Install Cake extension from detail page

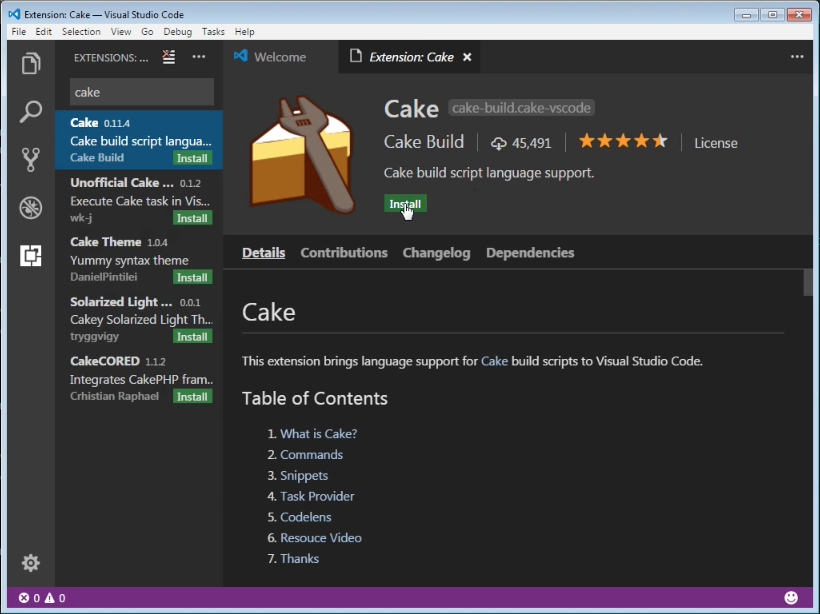click(x=405, y=204)
